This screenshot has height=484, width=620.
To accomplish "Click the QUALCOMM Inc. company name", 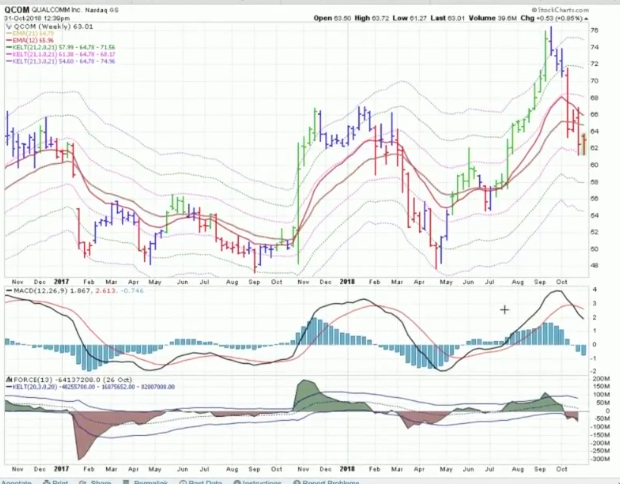I will [x=57, y=10].
